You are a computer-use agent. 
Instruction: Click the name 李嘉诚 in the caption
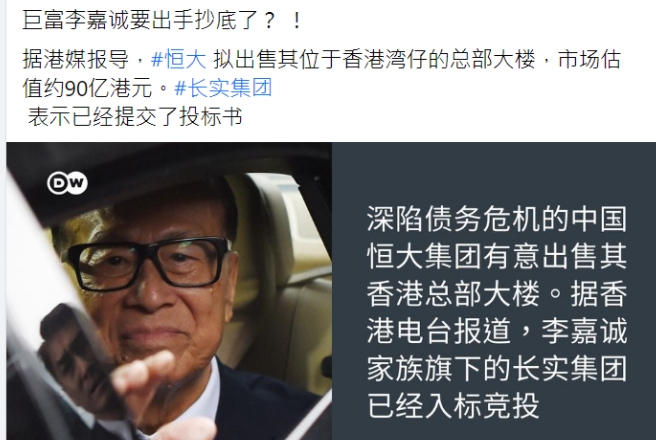tap(584, 331)
